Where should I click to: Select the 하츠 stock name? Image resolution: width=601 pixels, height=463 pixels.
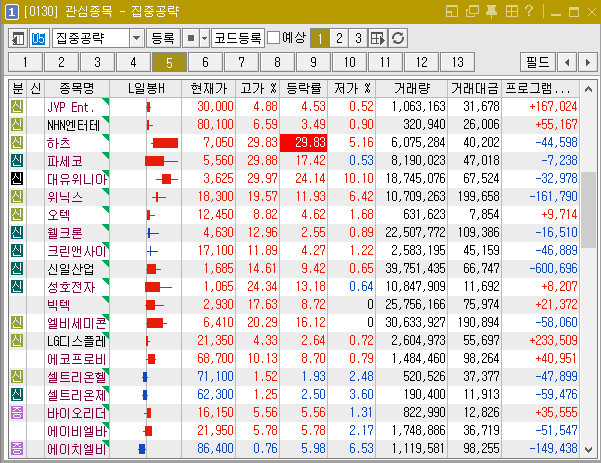point(59,143)
